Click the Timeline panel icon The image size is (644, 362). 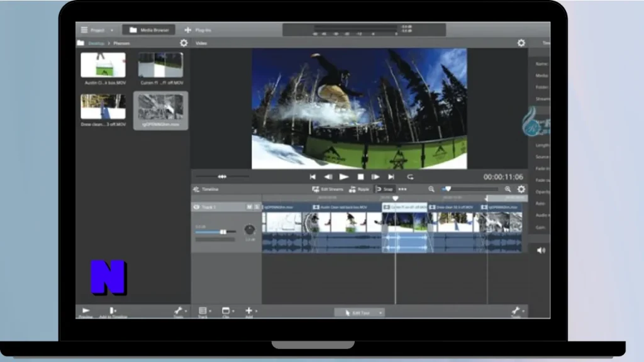(x=196, y=189)
